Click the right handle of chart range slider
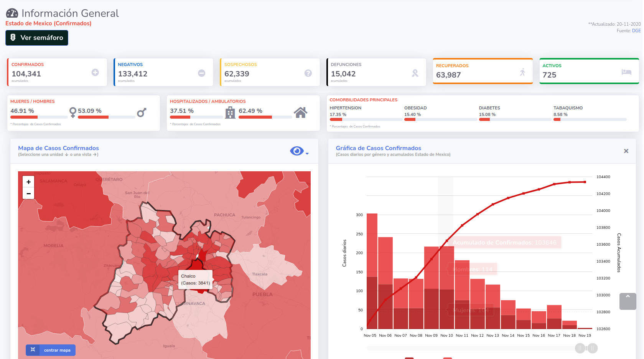Viewport: 644px width, 359px height. [593, 348]
